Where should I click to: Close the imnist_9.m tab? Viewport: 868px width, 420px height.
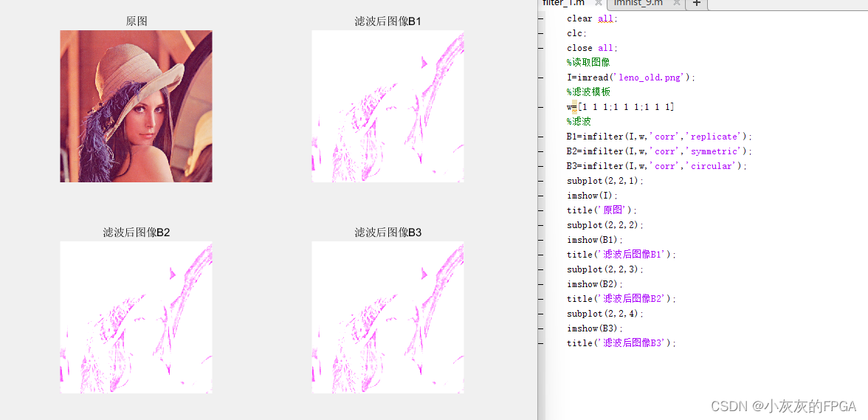click(x=676, y=3)
